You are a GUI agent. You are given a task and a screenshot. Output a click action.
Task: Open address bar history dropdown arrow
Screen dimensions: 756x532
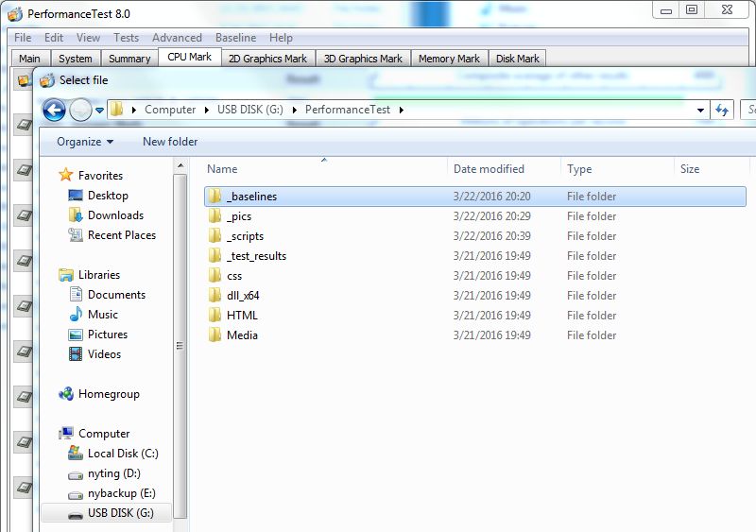click(x=700, y=111)
